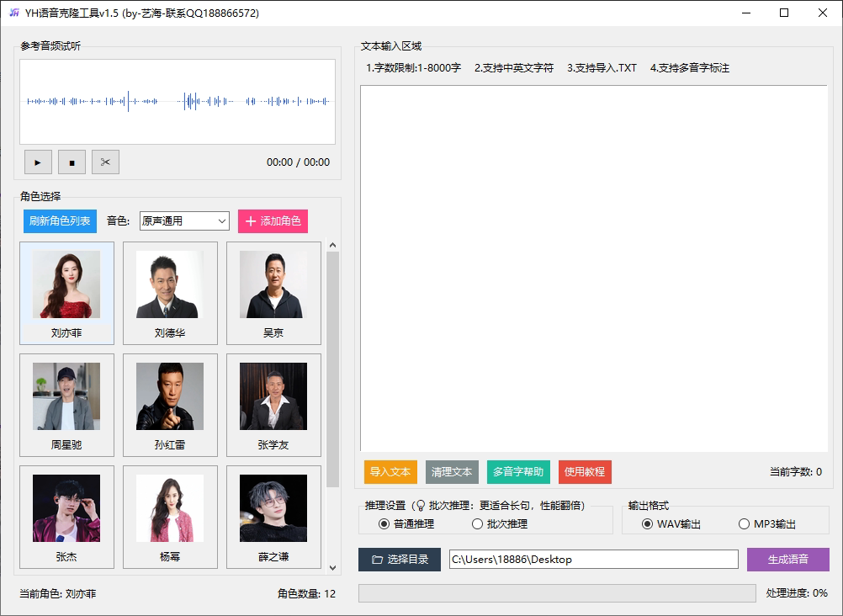Click the scissors trim audio button
The width and height of the screenshot is (843, 616).
(x=105, y=162)
